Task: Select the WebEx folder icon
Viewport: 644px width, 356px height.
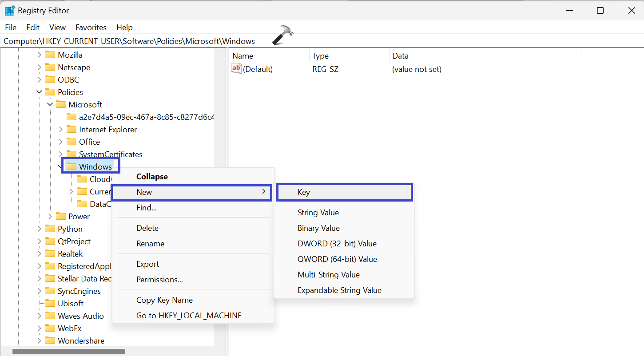Action: tap(50, 328)
